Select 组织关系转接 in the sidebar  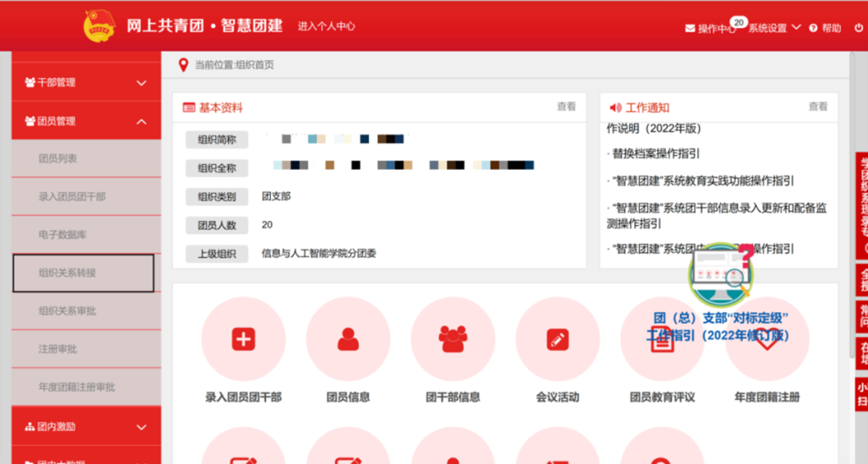(84, 273)
